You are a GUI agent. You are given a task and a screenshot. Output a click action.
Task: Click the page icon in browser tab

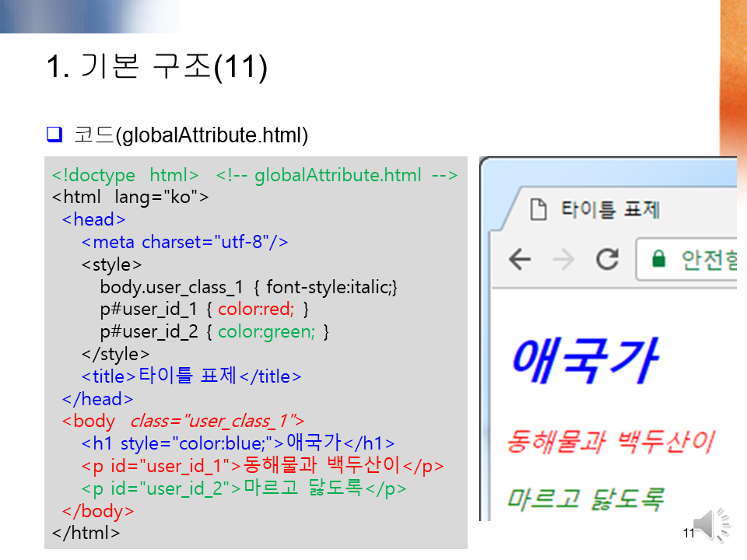(x=538, y=209)
